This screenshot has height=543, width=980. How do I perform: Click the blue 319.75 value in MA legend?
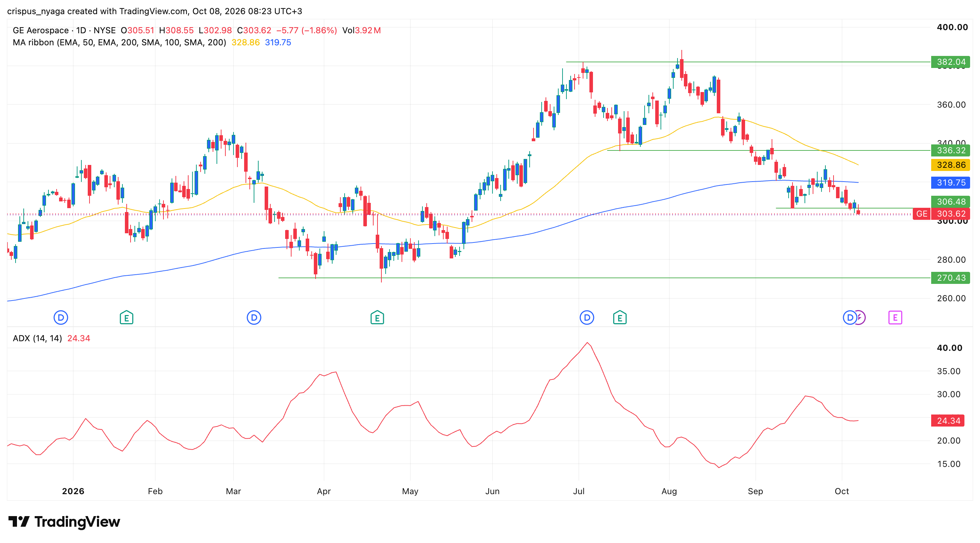tap(278, 42)
